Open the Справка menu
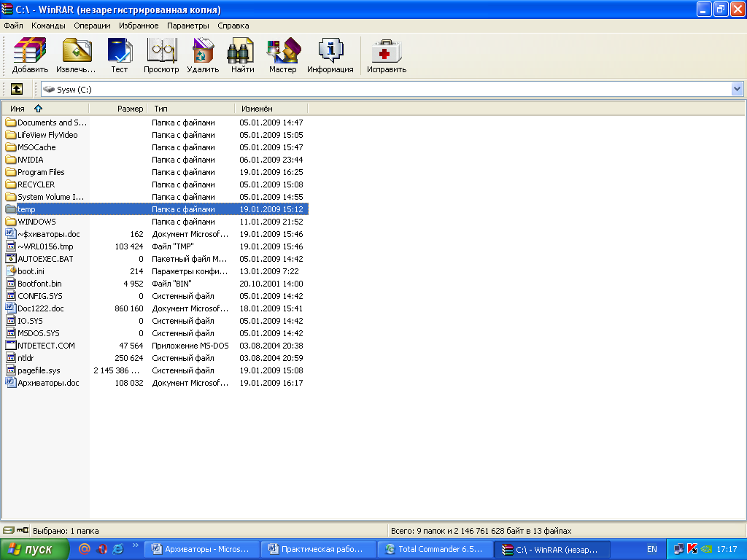This screenshot has height=560, width=747. [x=233, y=26]
